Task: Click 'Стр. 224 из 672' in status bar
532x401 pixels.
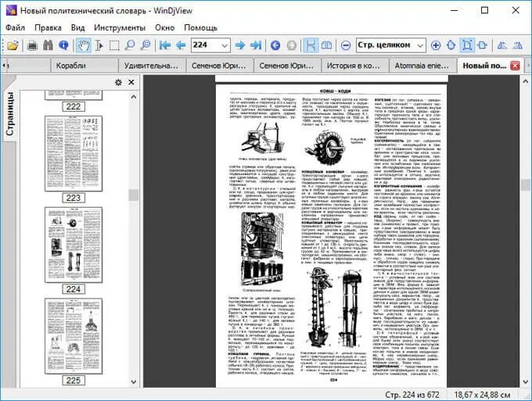Action: tap(412, 395)
